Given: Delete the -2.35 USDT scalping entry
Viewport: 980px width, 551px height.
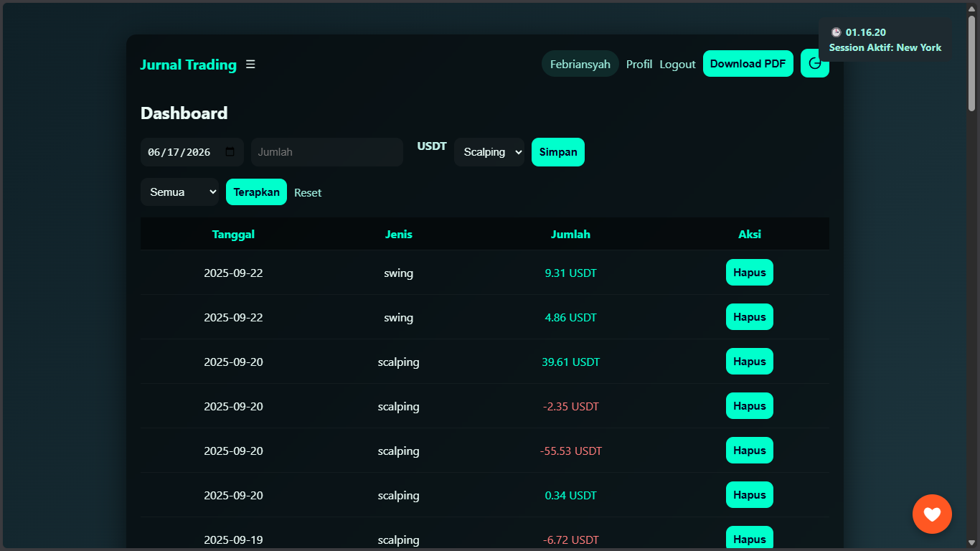Looking at the screenshot, I should click(x=750, y=406).
